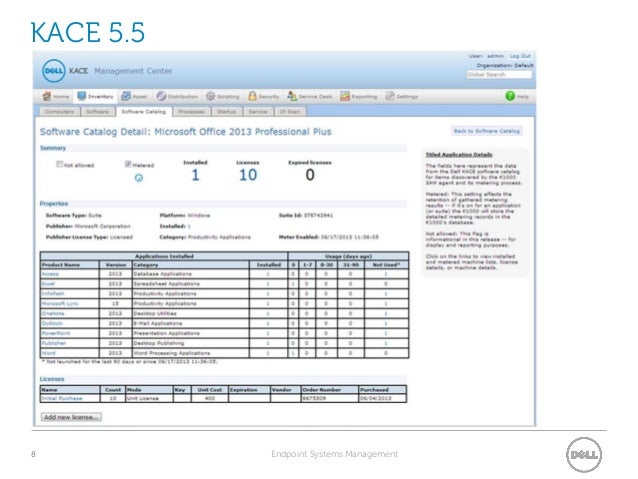Screen dimensions: 638x479
Task: Open the PowerPoint product link
Action: [x=56, y=333]
